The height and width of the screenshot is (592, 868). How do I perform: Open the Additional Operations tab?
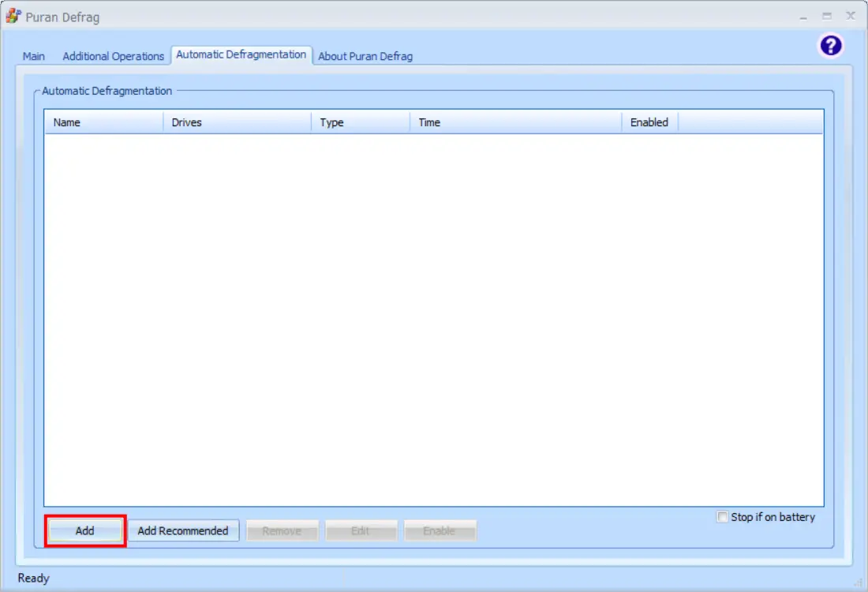click(113, 56)
